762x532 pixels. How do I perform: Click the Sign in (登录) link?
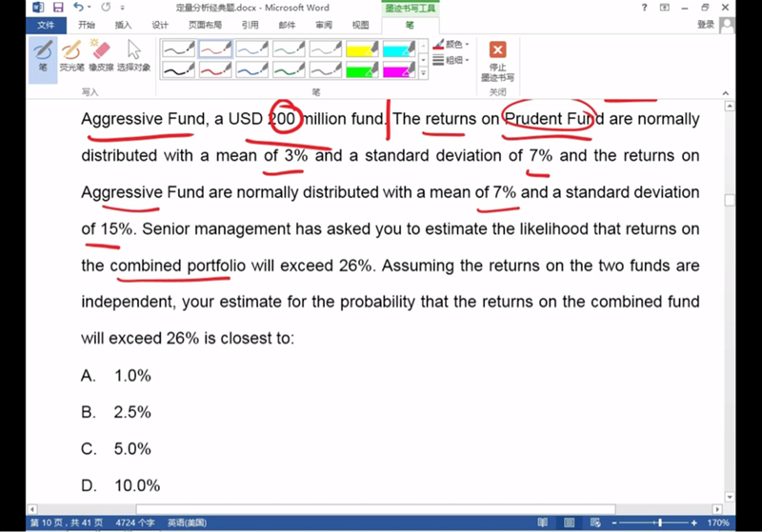coord(706,25)
